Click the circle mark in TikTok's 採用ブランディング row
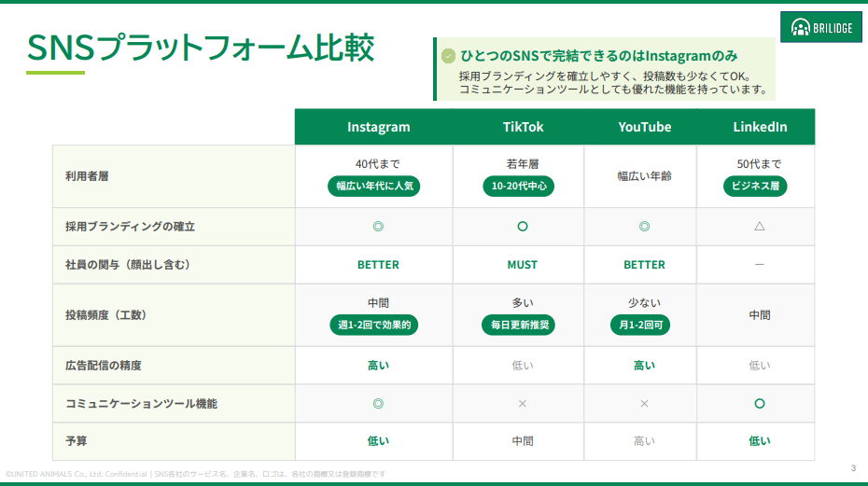Image resolution: width=868 pixels, height=486 pixels. coord(522,227)
